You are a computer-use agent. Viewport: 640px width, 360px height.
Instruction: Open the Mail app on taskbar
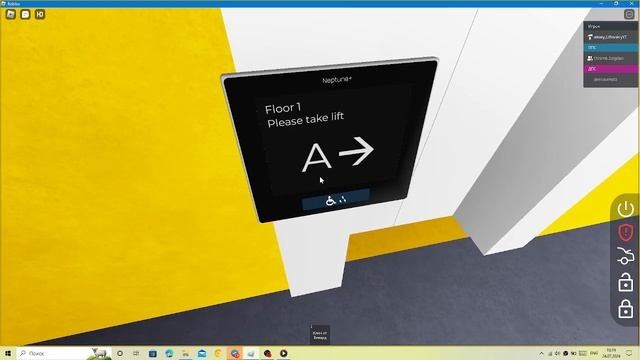coord(202,353)
